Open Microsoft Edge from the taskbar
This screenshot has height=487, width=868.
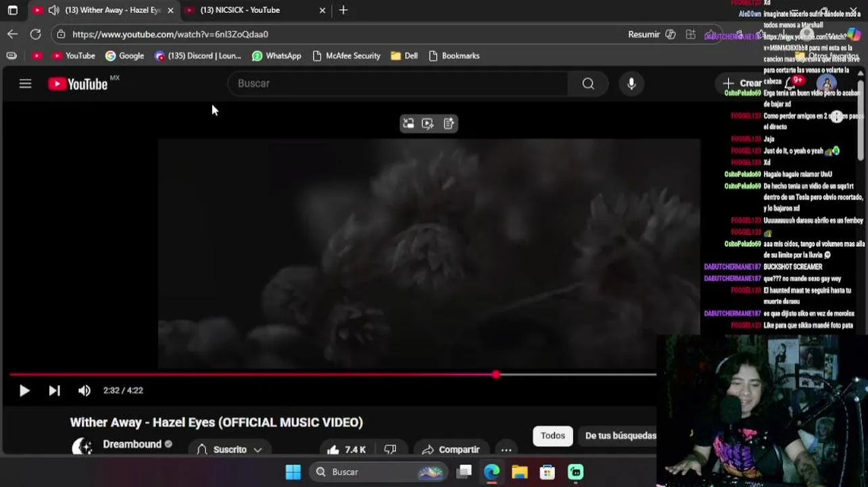(491, 471)
